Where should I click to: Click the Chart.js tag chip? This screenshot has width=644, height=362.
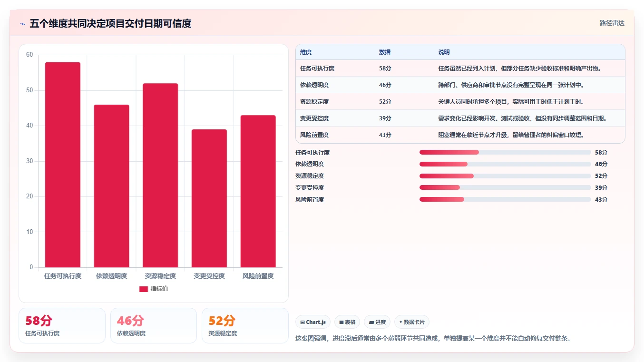click(313, 322)
